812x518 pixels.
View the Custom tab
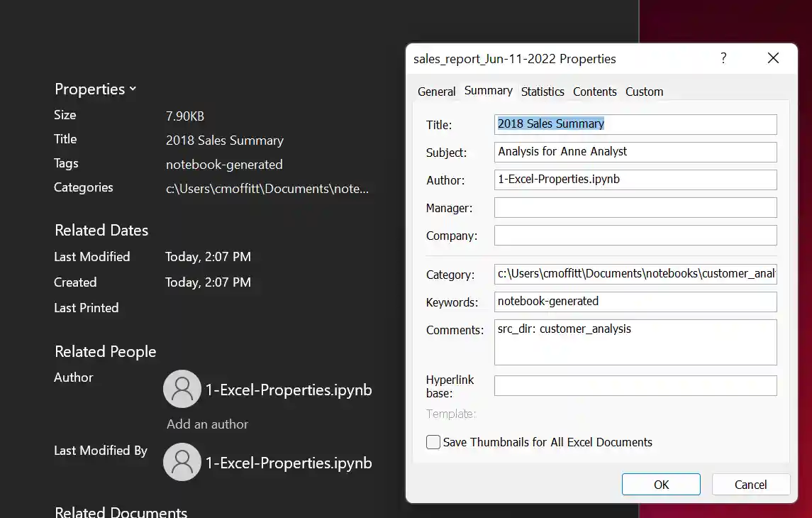coord(644,92)
